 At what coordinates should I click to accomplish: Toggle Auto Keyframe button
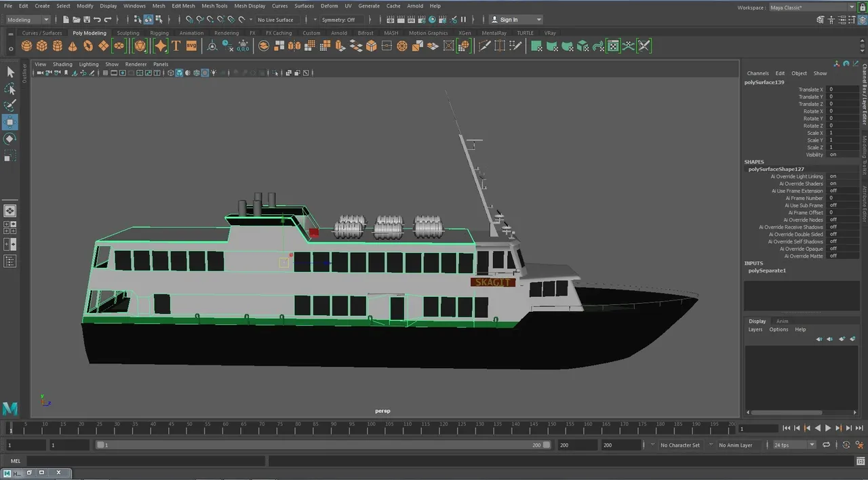click(x=846, y=445)
